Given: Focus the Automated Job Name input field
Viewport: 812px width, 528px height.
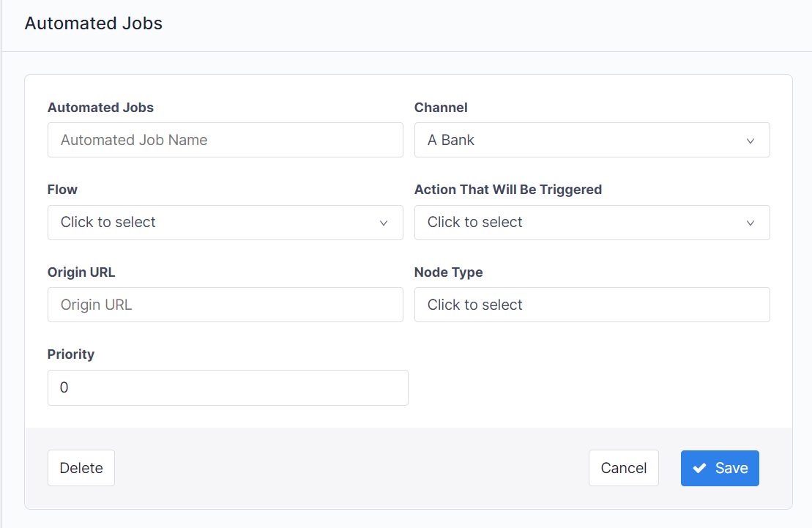Looking at the screenshot, I should tap(225, 140).
